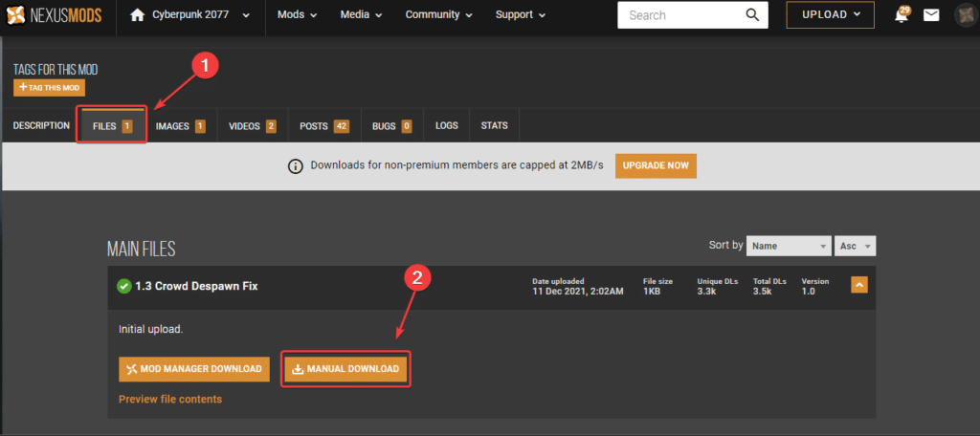Click the Mod Manager Download button
This screenshot has width=980, height=436.
194,369
